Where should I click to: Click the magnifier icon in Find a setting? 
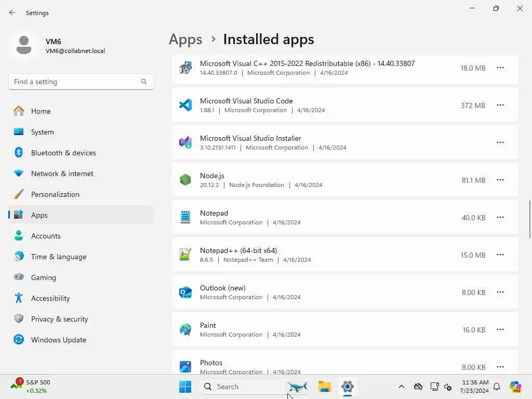144,82
